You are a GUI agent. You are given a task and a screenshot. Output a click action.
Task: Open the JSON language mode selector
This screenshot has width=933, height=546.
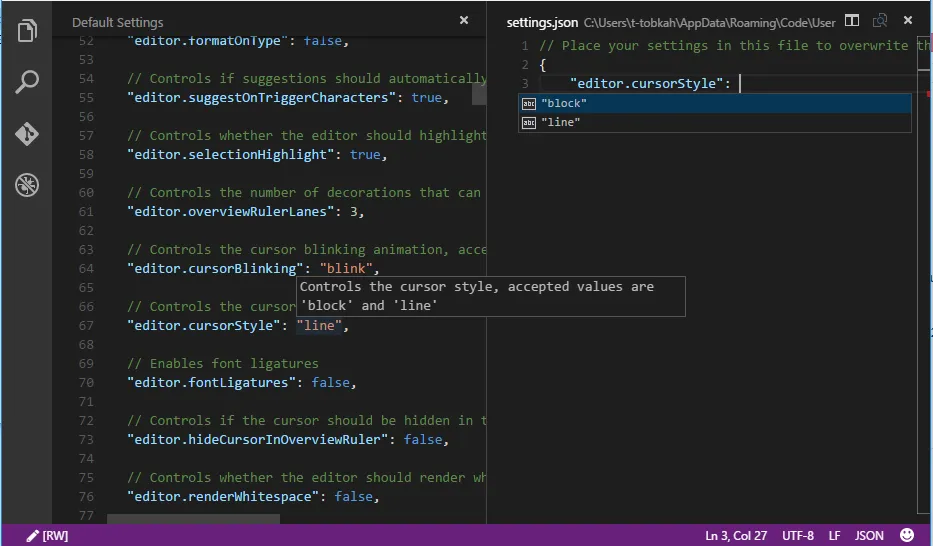869,535
